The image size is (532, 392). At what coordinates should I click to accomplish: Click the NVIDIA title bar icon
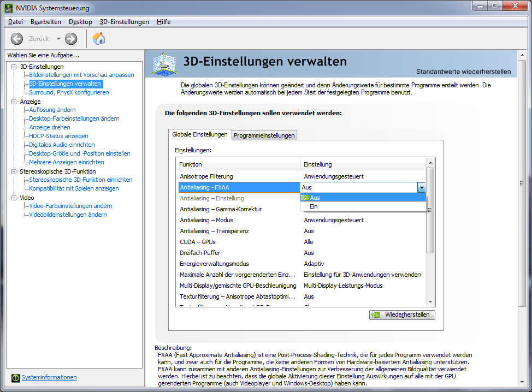point(9,8)
